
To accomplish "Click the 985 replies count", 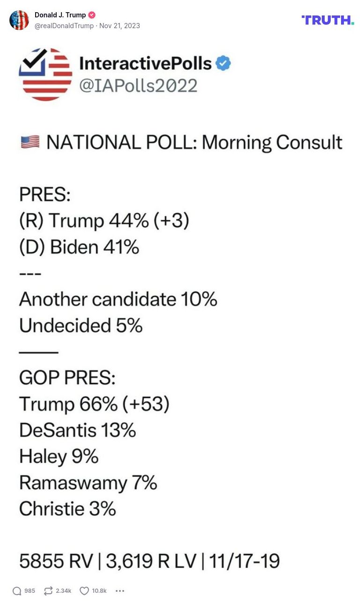I will tap(30, 591).
